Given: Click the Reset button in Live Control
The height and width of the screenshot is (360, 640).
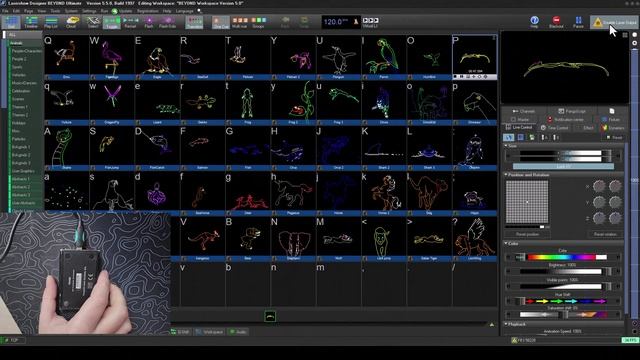Looking at the screenshot, I should 614,138.
